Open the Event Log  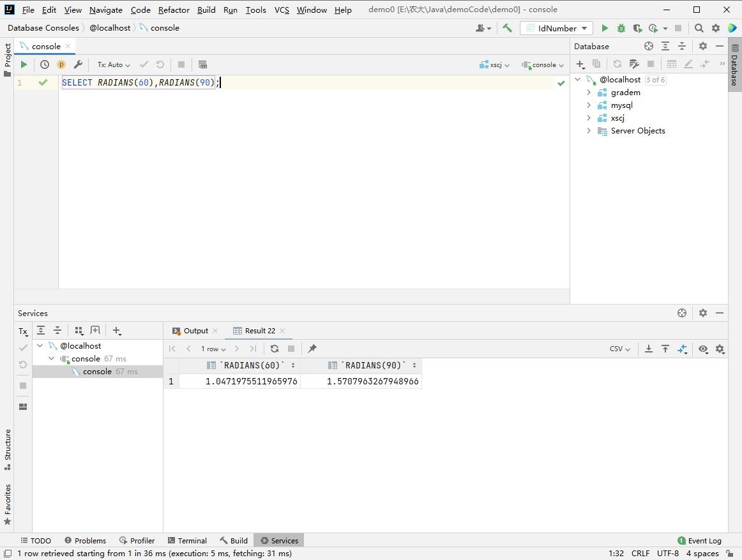tap(699, 540)
